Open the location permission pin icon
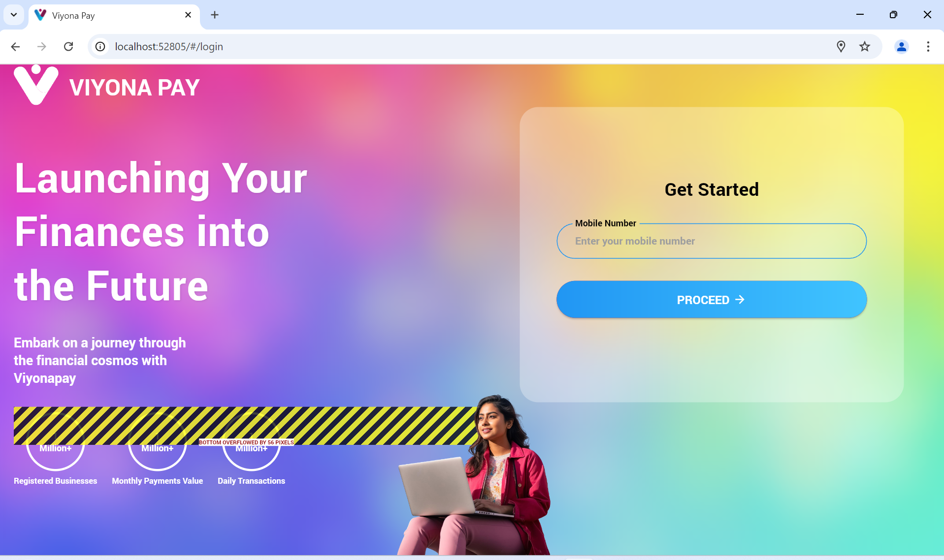This screenshot has width=944, height=560. pyautogui.click(x=841, y=47)
